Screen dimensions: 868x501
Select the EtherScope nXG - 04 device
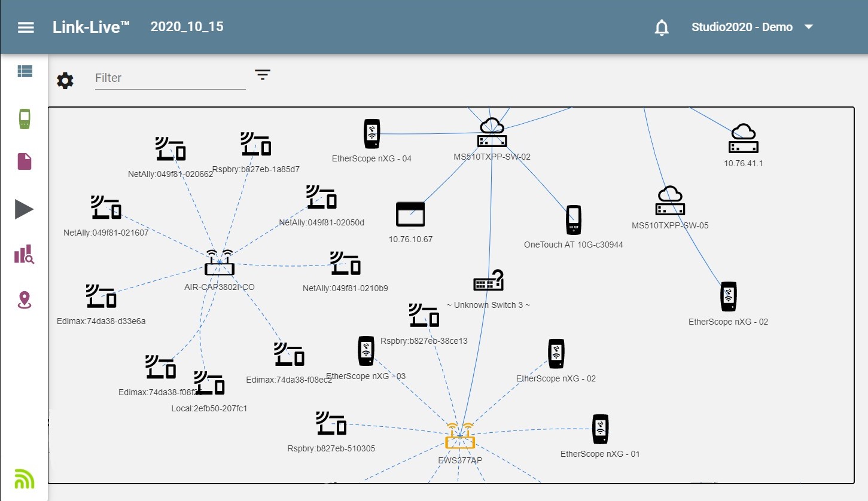(x=372, y=134)
